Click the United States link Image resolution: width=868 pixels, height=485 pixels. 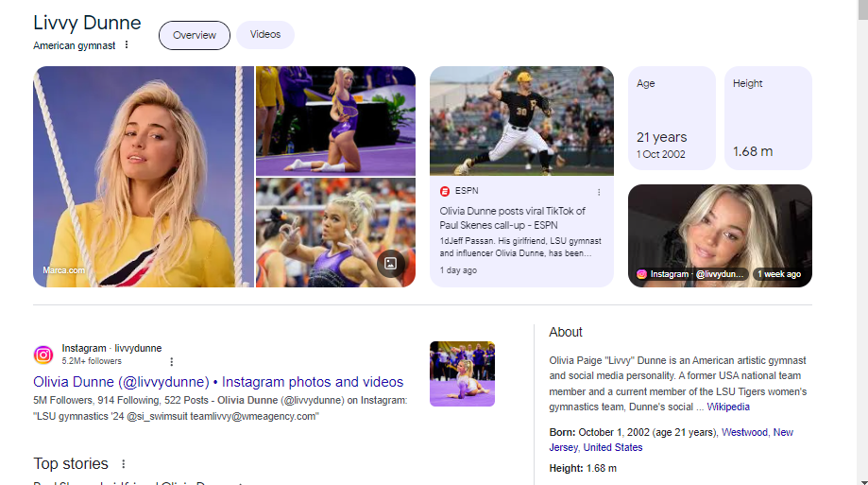click(613, 447)
